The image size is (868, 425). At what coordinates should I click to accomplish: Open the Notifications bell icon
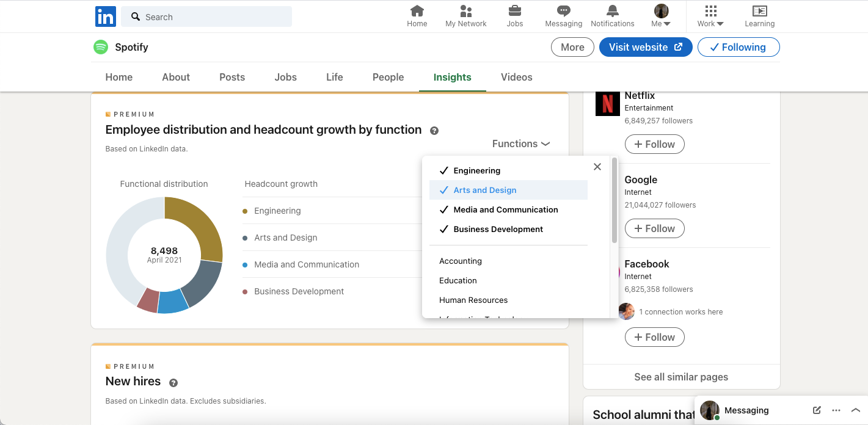(613, 11)
